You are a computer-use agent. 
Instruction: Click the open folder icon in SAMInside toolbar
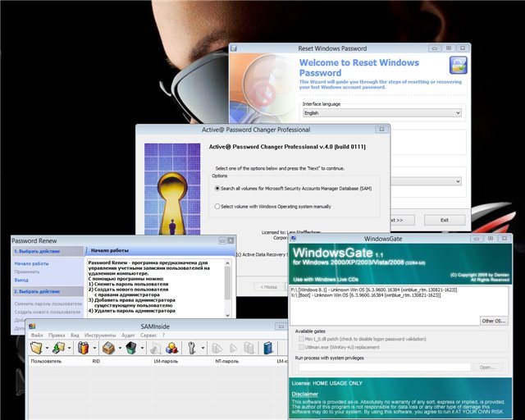pyautogui.click(x=36, y=348)
